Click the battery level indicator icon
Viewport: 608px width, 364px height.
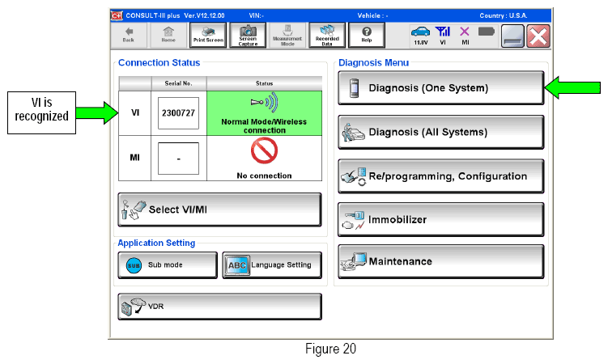[487, 32]
